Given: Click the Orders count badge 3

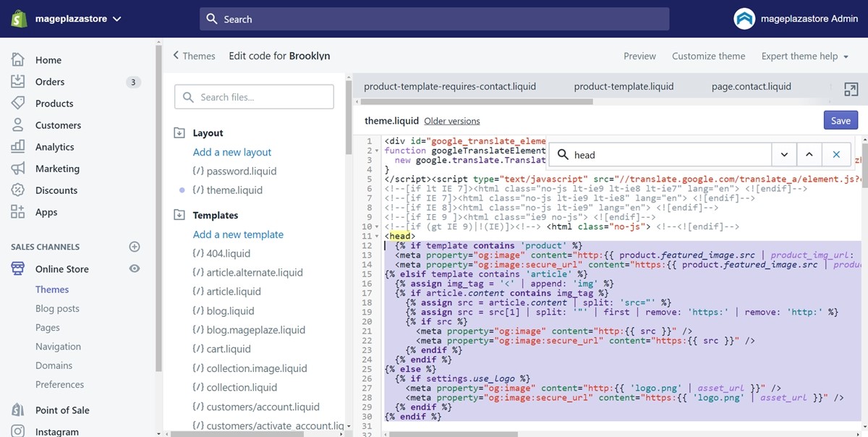Looking at the screenshot, I should 132,82.
